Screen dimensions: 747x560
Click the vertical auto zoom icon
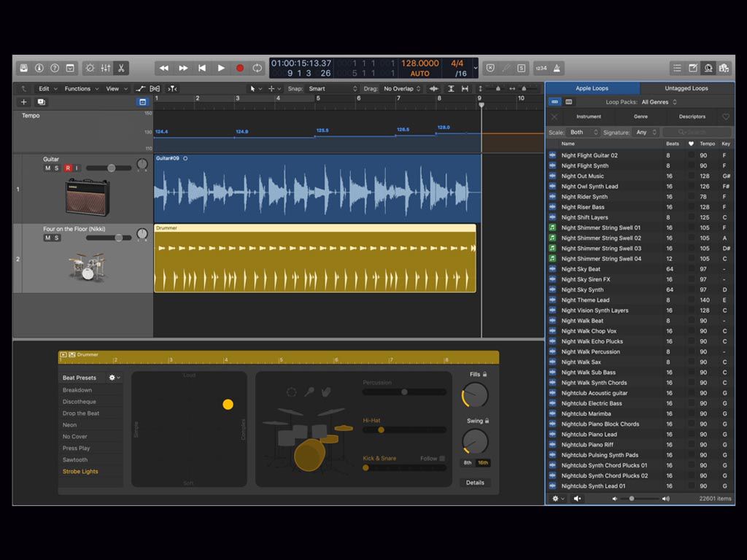pos(451,88)
